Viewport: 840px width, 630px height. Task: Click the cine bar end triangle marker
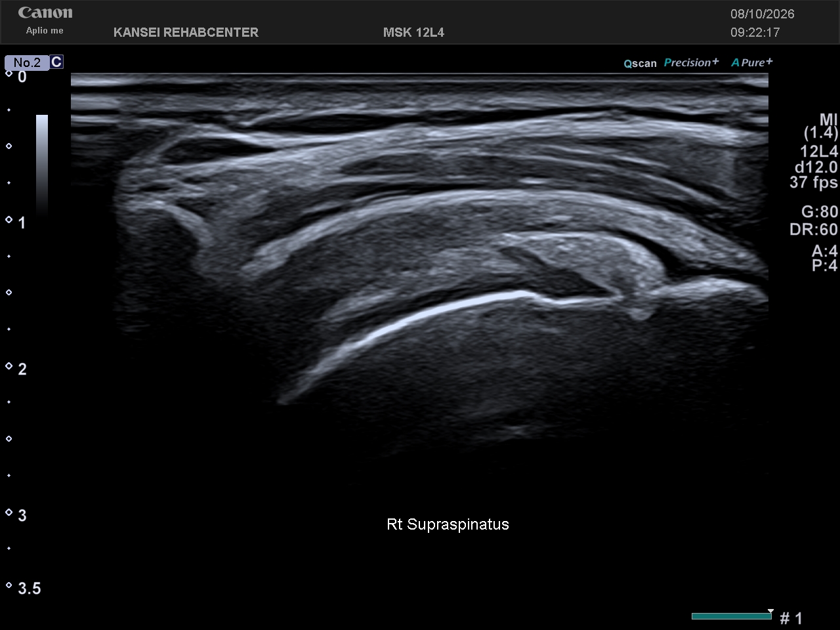point(770,611)
